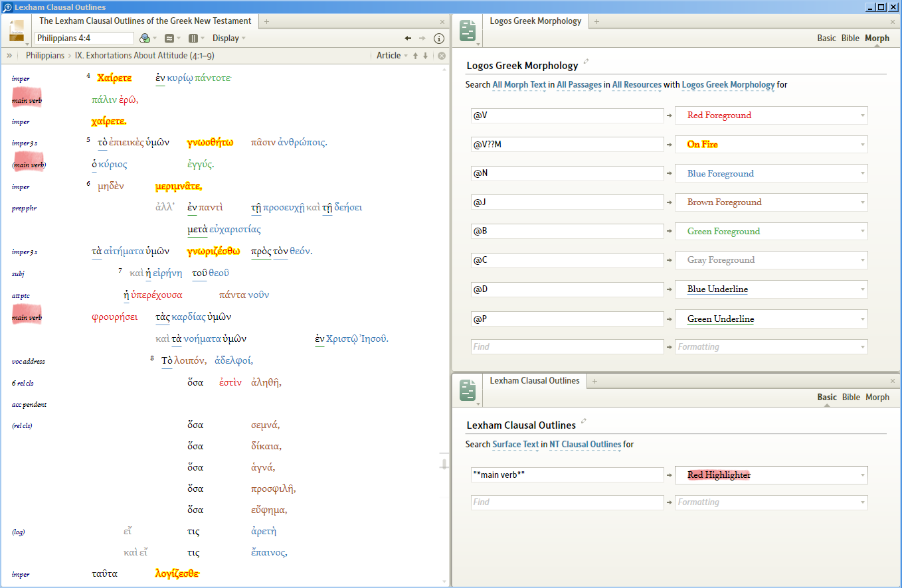Click the Philippians breadcrumb
The image size is (902, 588).
(45, 56)
